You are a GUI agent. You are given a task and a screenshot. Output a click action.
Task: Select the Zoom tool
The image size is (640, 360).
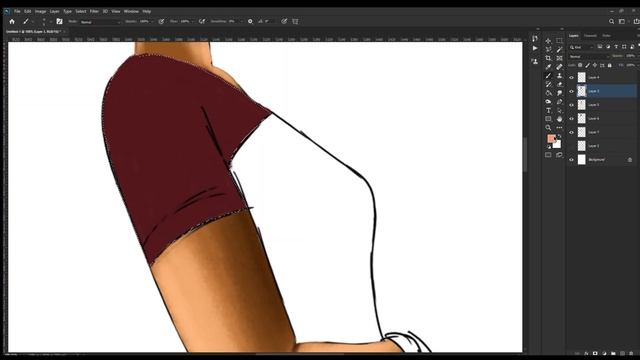click(x=548, y=127)
